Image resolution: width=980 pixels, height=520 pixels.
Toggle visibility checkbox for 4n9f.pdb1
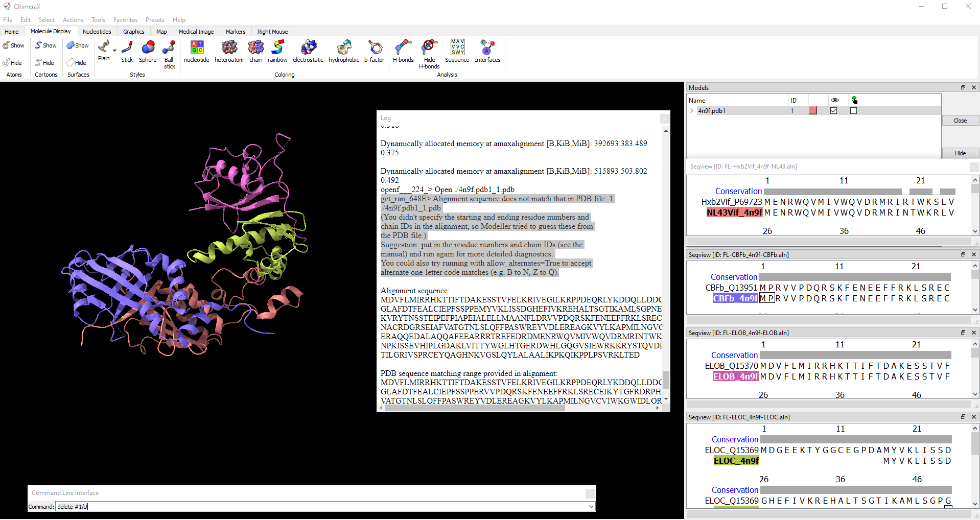coord(834,111)
